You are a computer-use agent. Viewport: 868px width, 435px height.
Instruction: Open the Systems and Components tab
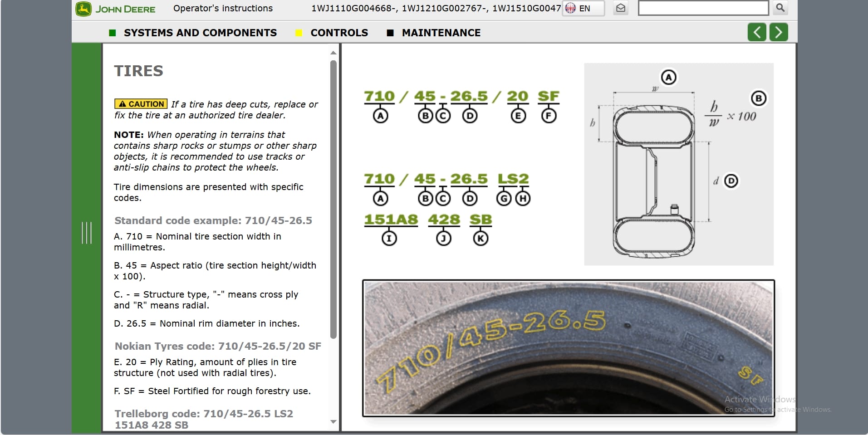(x=193, y=33)
